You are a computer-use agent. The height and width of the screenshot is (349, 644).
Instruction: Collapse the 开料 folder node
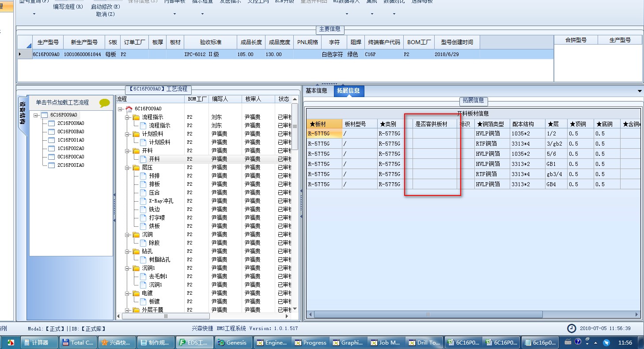pos(127,151)
